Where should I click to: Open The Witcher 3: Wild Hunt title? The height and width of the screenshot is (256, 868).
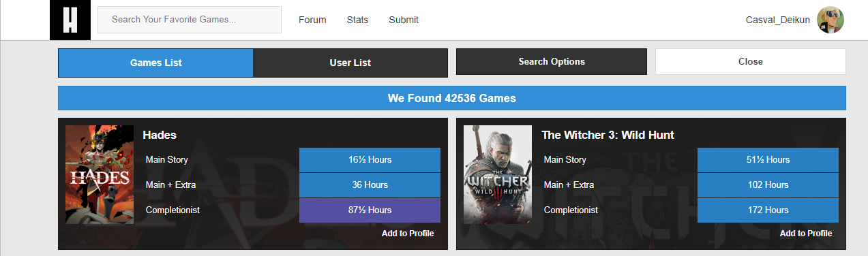point(608,135)
